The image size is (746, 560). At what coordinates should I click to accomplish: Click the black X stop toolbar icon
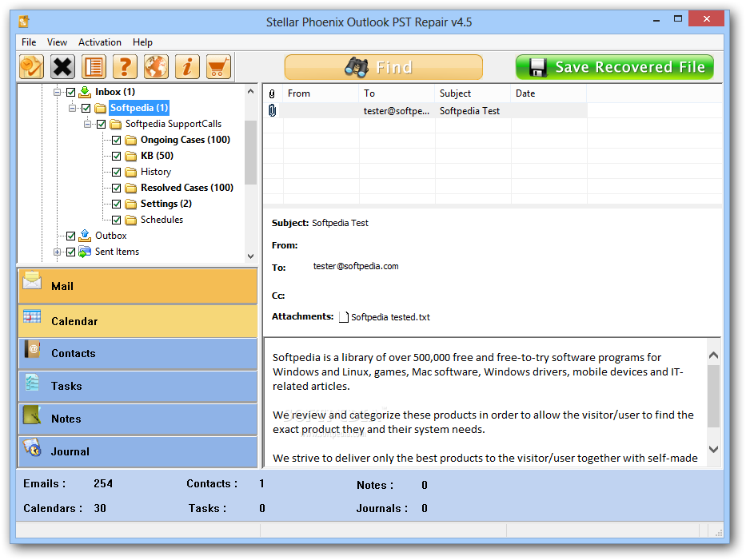click(x=62, y=66)
